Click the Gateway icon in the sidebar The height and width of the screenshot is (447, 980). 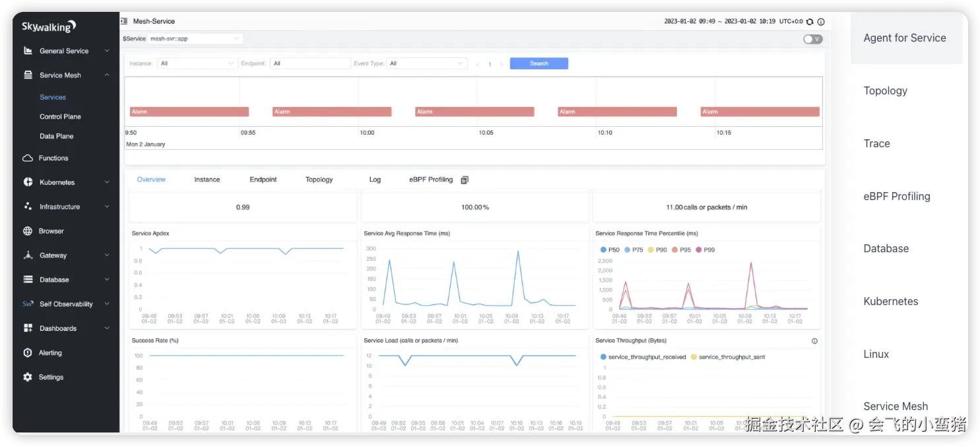[x=28, y=256]
